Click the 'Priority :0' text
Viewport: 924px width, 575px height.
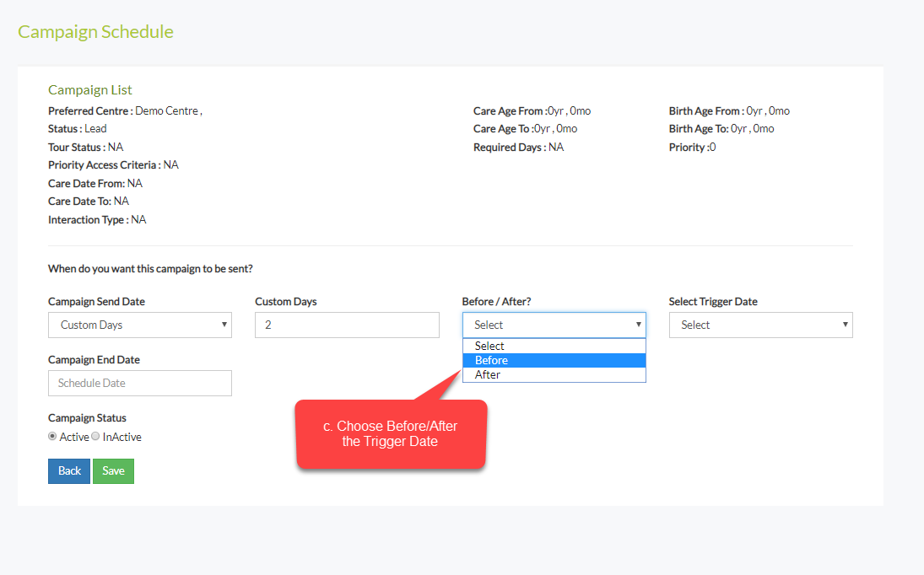(x=693, y=148)
